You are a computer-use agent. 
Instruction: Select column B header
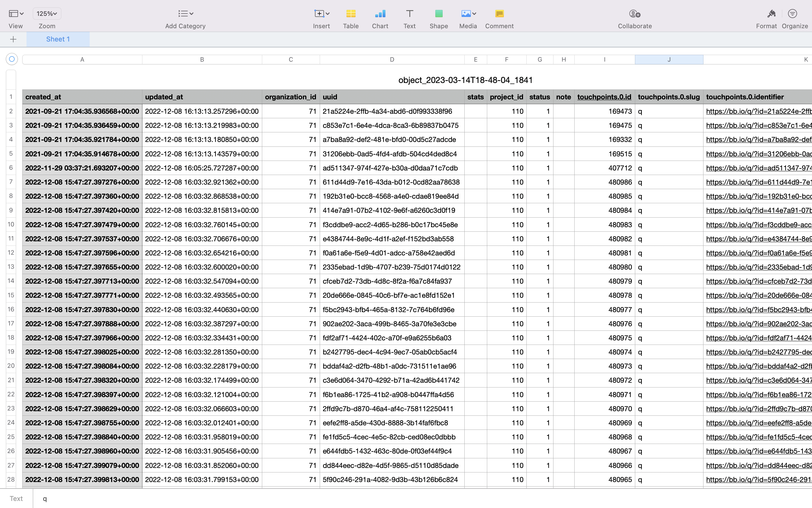click(202, 60)
